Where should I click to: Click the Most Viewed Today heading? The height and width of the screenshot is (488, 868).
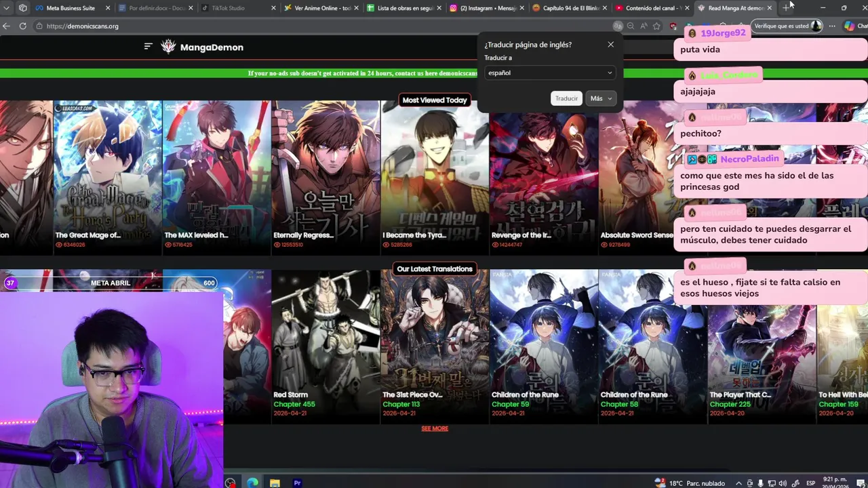coord(435,100)
